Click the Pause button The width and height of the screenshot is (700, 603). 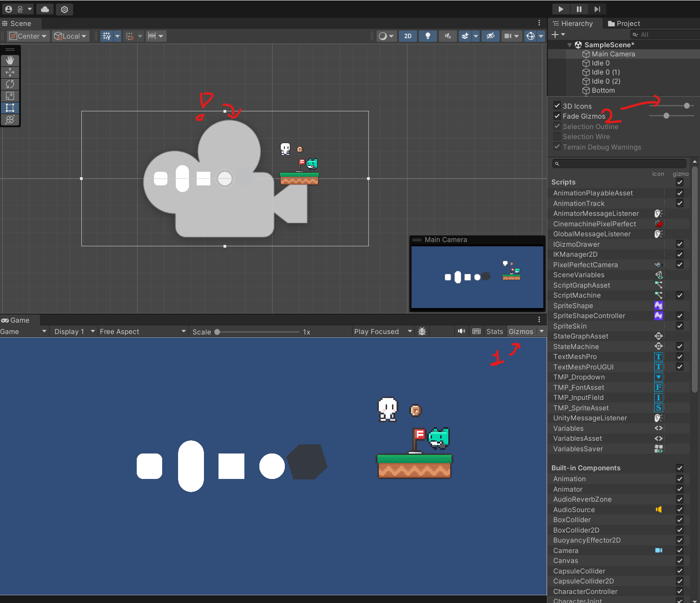[x=579, y=9]
